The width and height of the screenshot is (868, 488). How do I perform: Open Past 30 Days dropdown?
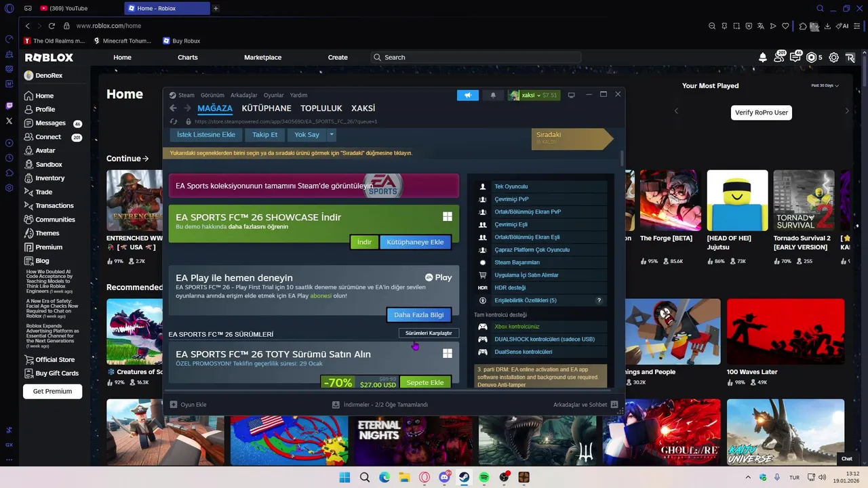tap(825, 85)
